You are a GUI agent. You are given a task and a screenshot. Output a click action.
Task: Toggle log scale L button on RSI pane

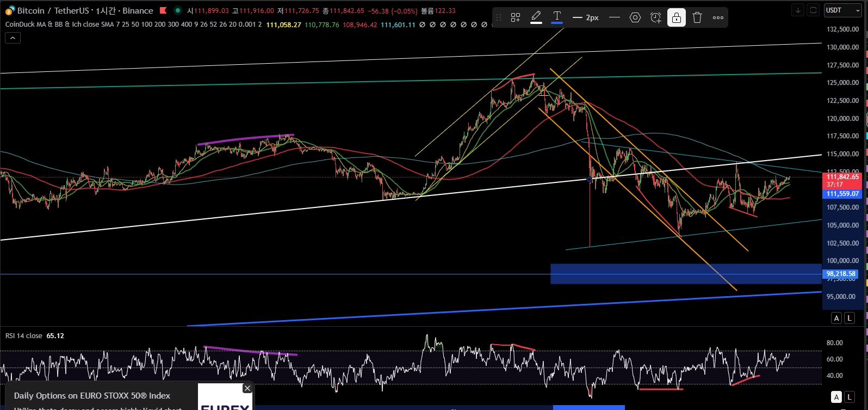(x=850, y=397)
